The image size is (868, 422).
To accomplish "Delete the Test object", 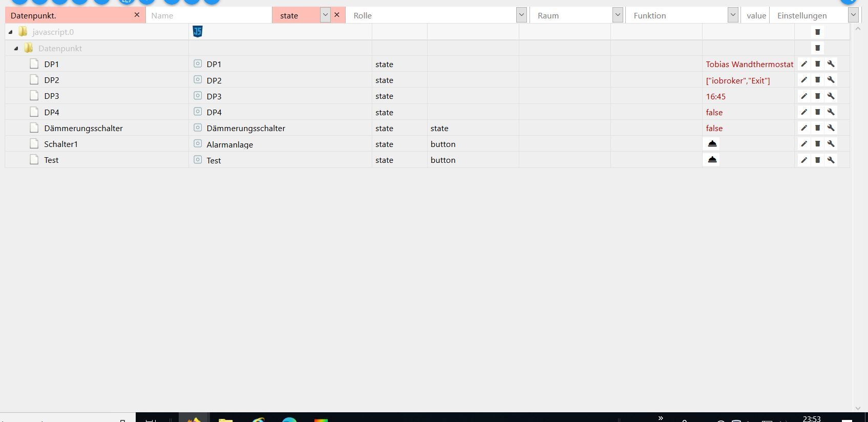I will click(x=817, y=160).
